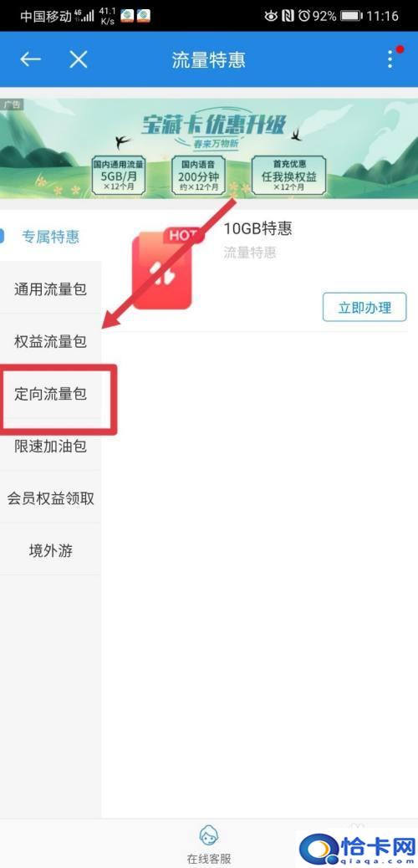This screenshot has width=418, height=868.
Task: Select the 境外游 sidebar item
Action: (x=50, y=551)
